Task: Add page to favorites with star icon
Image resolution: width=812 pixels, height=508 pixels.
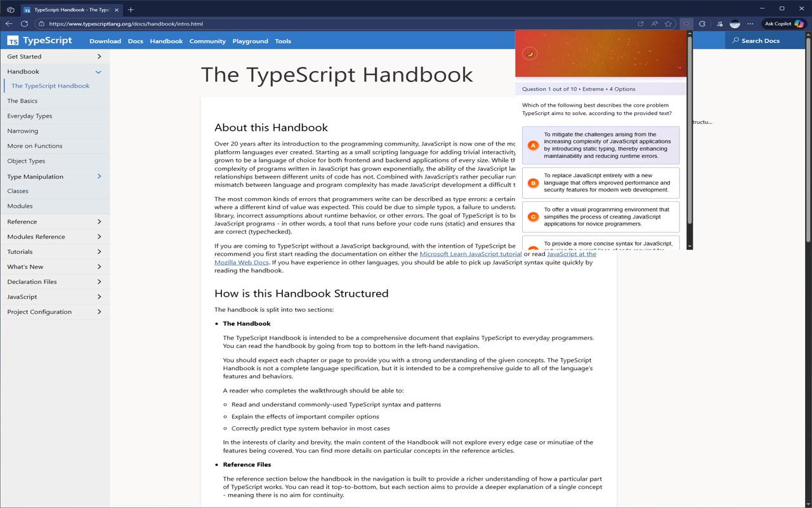Action: (668, 23)
